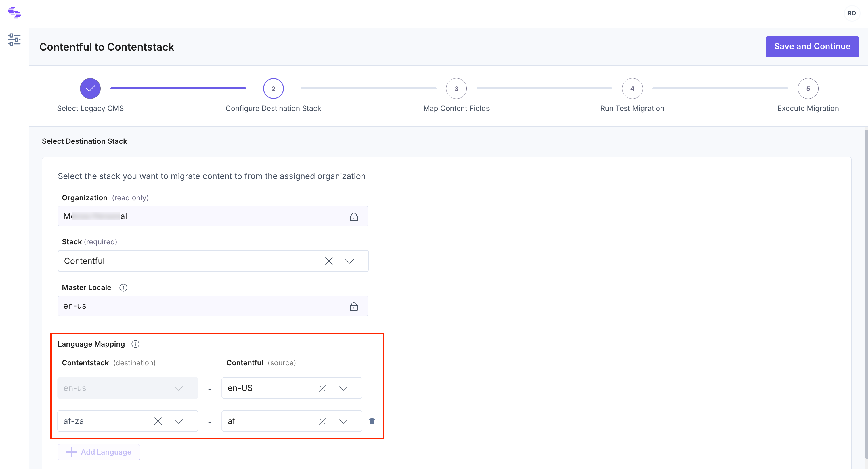
Task: Expand the af-za destination locale dropdown
Action: (x=179, y=421)
